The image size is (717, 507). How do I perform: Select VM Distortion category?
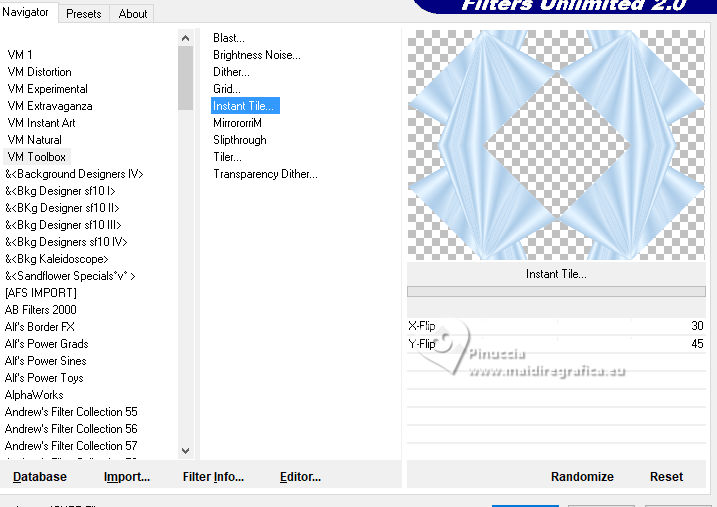(x=39, y=72)
